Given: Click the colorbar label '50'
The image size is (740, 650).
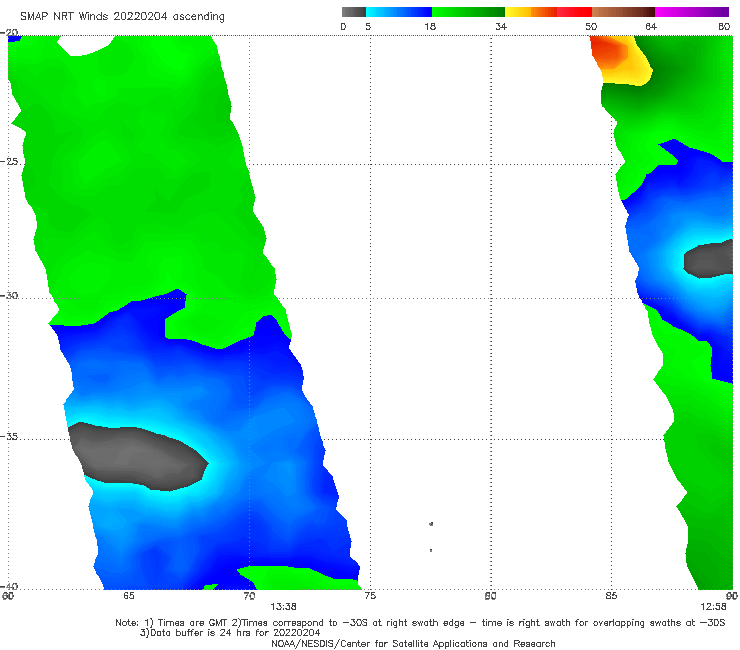Looking at the screenshot, I should (591, 26).
